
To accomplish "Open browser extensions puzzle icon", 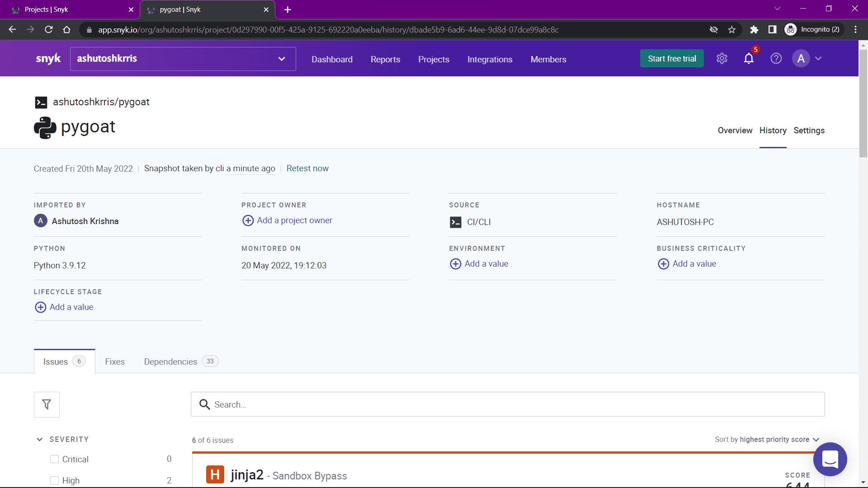I will [x=754, y=30].
